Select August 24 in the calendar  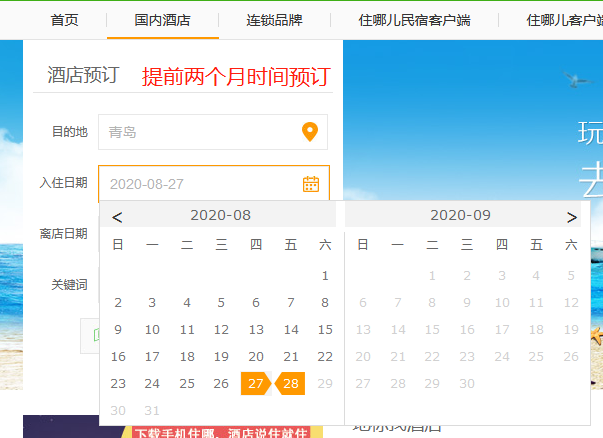152,384
